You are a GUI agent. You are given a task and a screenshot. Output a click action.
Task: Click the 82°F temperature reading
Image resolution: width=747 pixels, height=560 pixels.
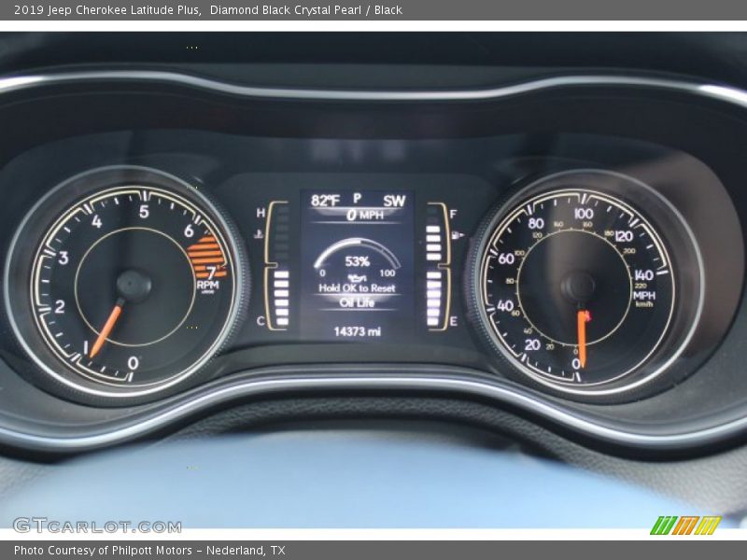[325, 201]
